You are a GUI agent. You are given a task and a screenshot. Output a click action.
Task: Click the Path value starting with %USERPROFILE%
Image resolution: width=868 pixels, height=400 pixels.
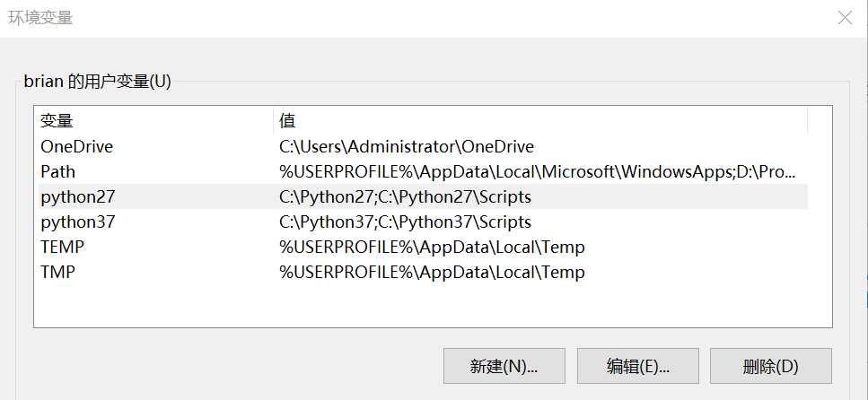[x=538, y=171]
